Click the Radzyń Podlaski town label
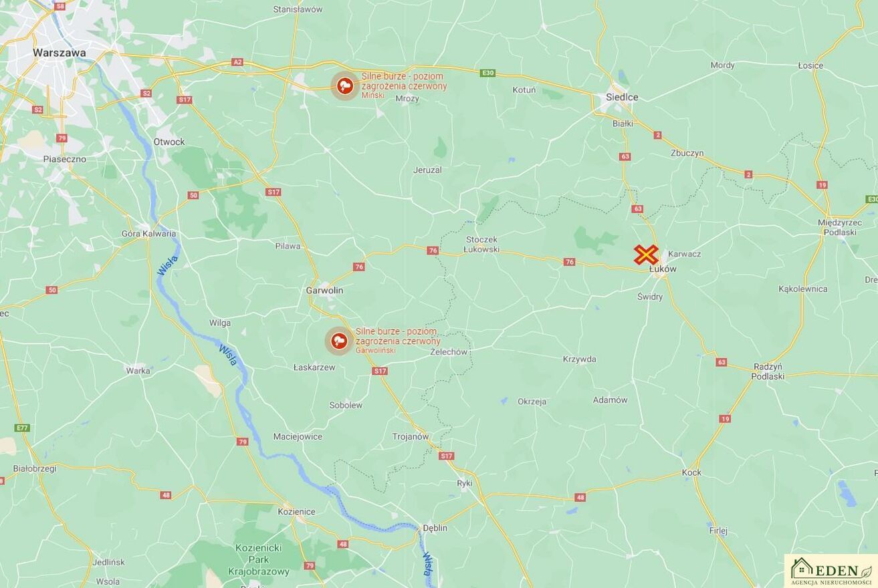The image size is (878, 588). point(768,372)
